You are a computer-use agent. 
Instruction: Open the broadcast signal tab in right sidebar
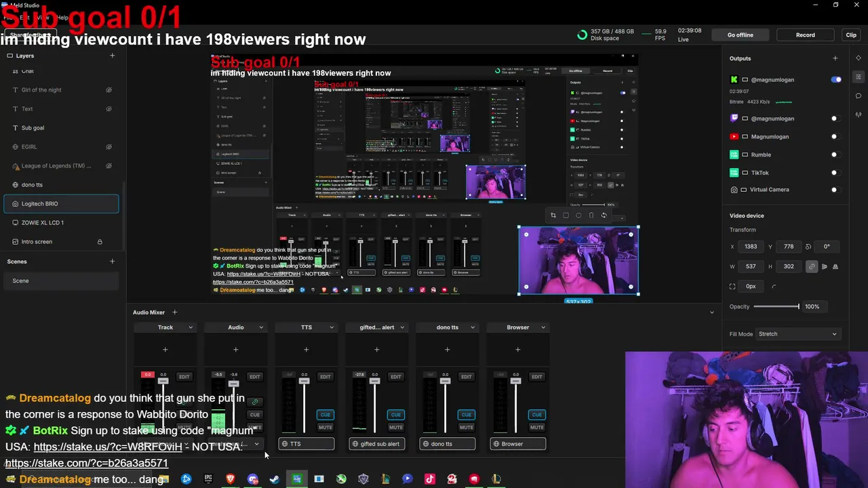pyautogui.click(x=859, y=115)
